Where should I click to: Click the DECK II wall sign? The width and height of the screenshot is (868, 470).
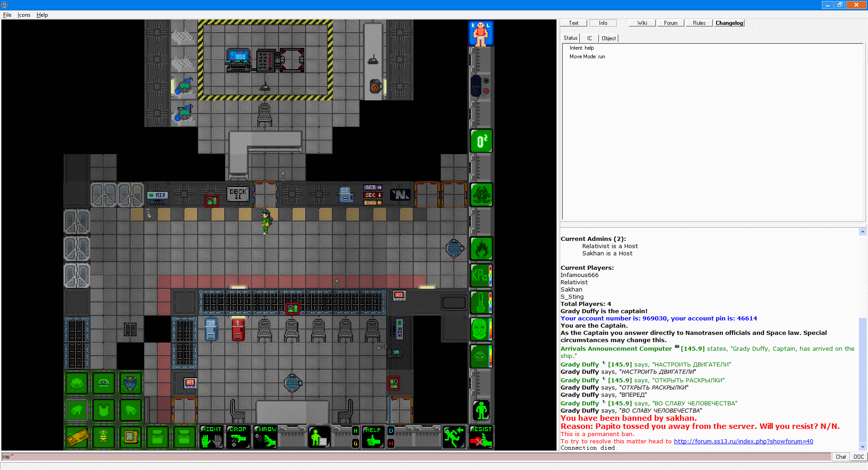pos(238,194)
